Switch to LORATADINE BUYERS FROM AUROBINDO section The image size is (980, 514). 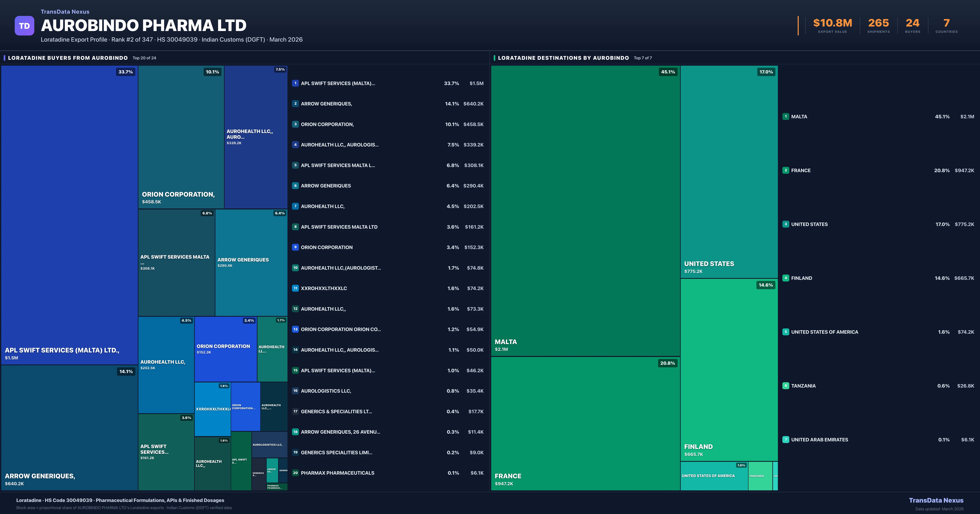tap(68, 58)
